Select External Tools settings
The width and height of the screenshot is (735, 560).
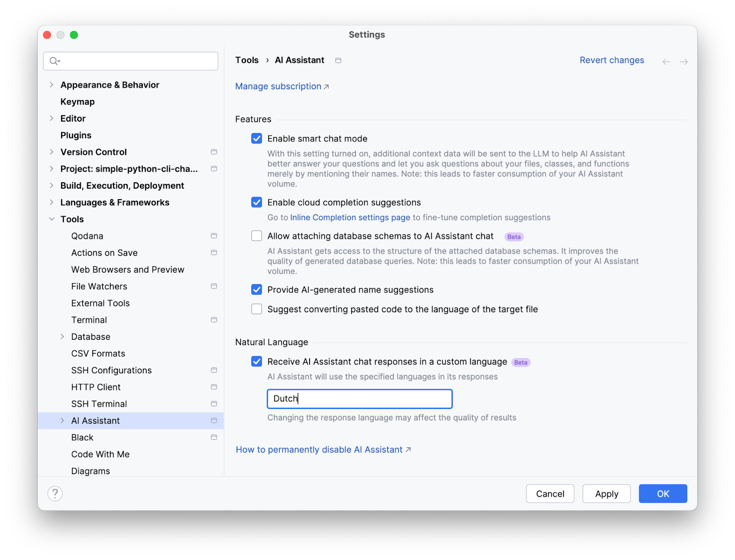pos(101,303)
